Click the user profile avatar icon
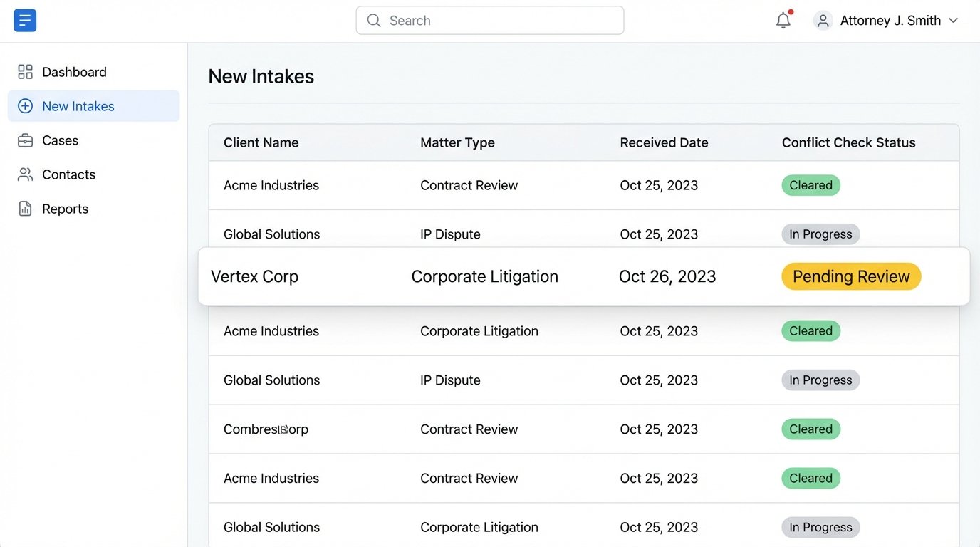The width and height of the screenshot is (980, 547). [823, 21]
